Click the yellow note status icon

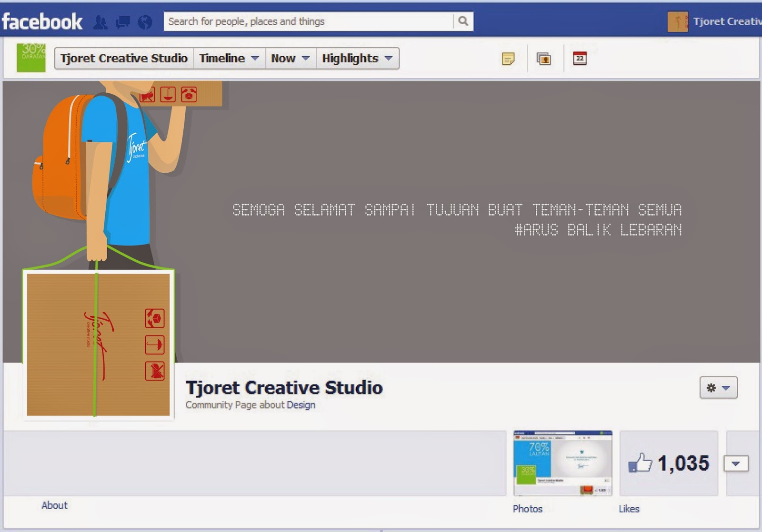click(508, 59)
